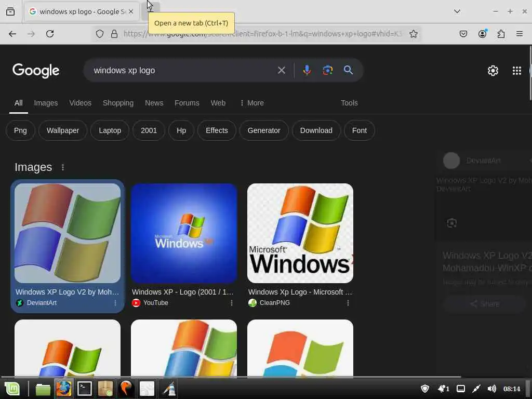
Task: Filter by Png chip
Action: click(x=20, y=130)
